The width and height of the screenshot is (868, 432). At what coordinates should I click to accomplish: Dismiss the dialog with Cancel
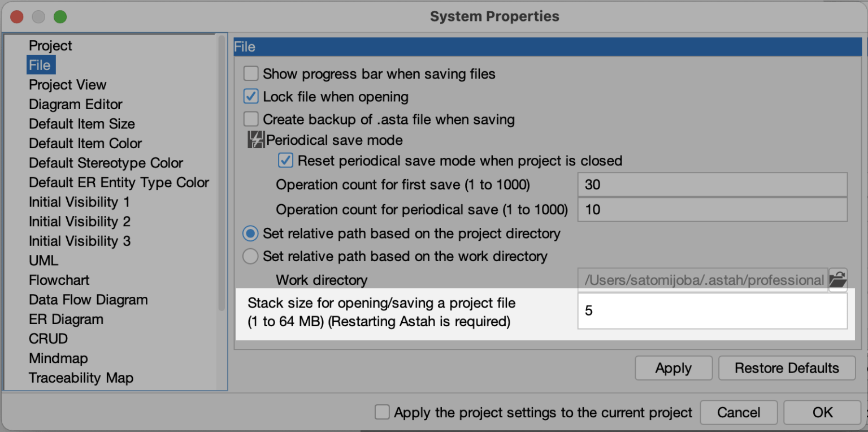tap(739, 412)
